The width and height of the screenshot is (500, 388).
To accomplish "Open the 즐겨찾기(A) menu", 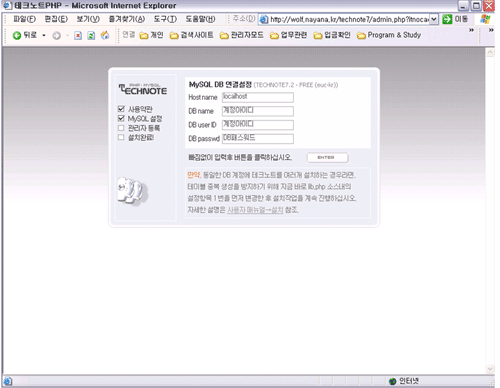I will 127,19.
